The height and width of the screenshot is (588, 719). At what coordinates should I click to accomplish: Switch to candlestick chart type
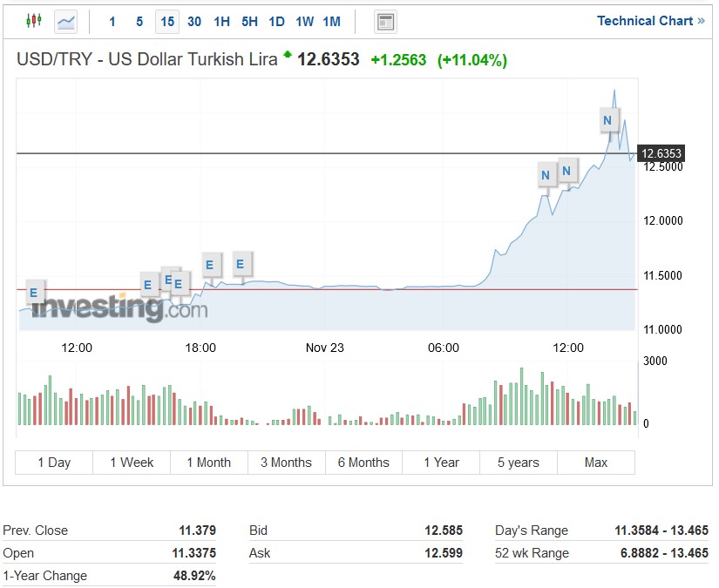(x=34, y=21)
